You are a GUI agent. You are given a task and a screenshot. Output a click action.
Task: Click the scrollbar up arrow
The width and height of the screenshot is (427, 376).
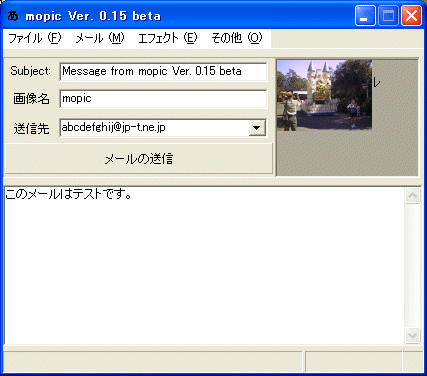[x=412, y=196]
